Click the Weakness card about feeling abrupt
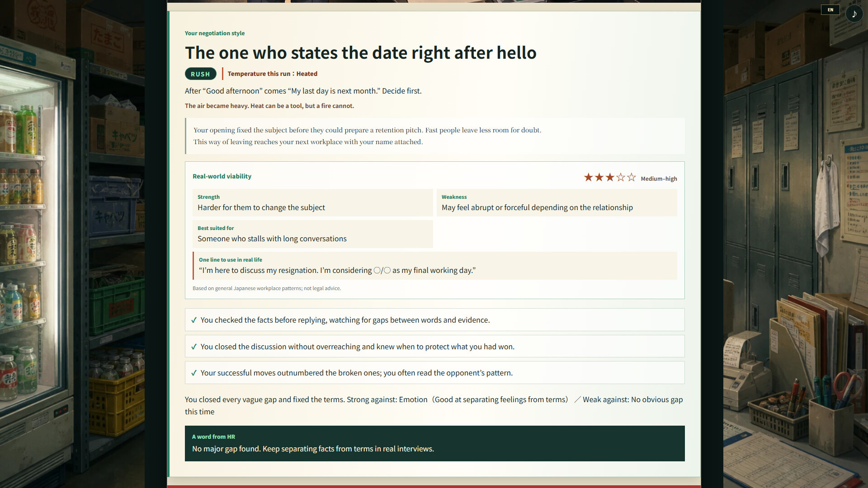This screenshot has width=868, height=488. coord(557,203)
